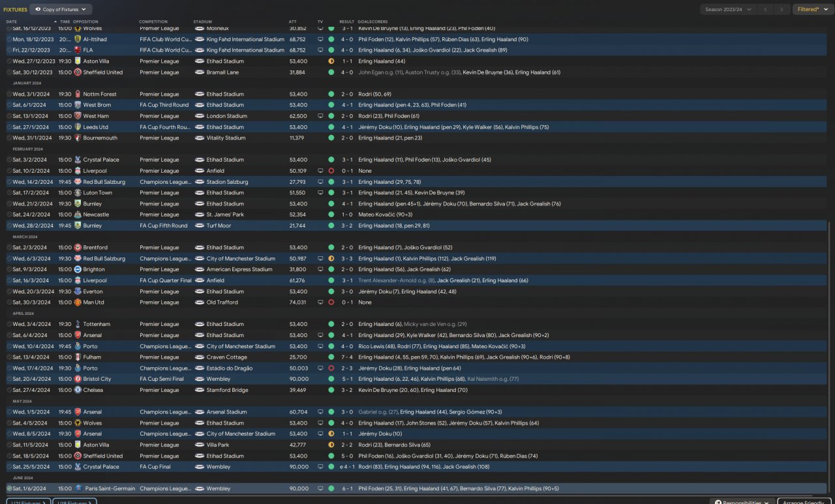Click the 74,031 attendance figure
The image size is (835, 504).
(297, 303)
